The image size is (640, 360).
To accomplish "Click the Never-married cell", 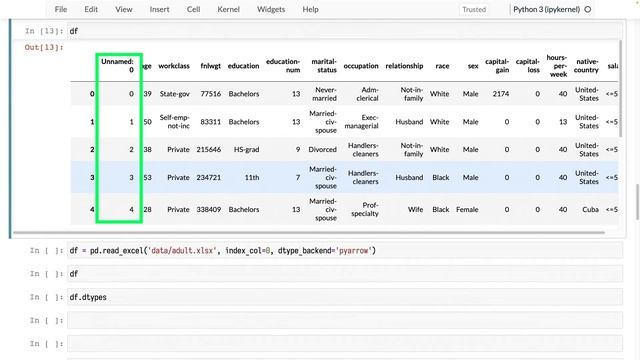I will [324, 94].
